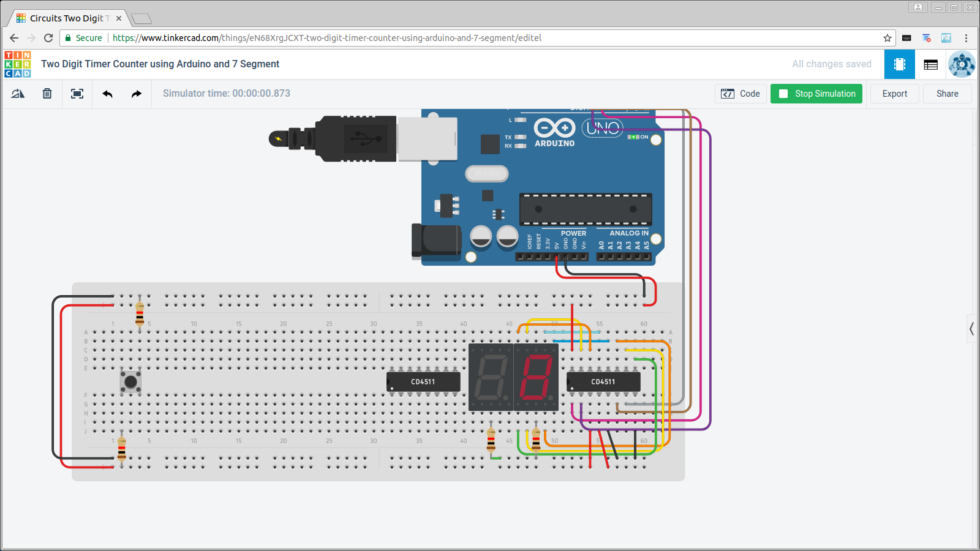Redo the last change
Screen dimensions: 980x551
[135, 93]
